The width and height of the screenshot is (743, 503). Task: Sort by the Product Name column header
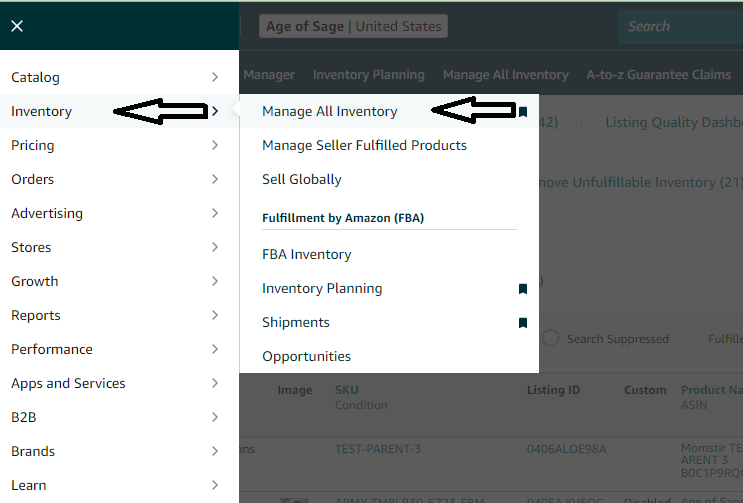click(712, 390)
